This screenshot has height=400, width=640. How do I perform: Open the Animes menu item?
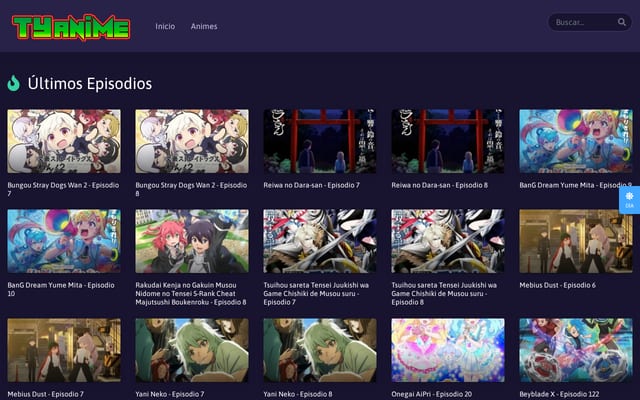click(x=204, y=26)
